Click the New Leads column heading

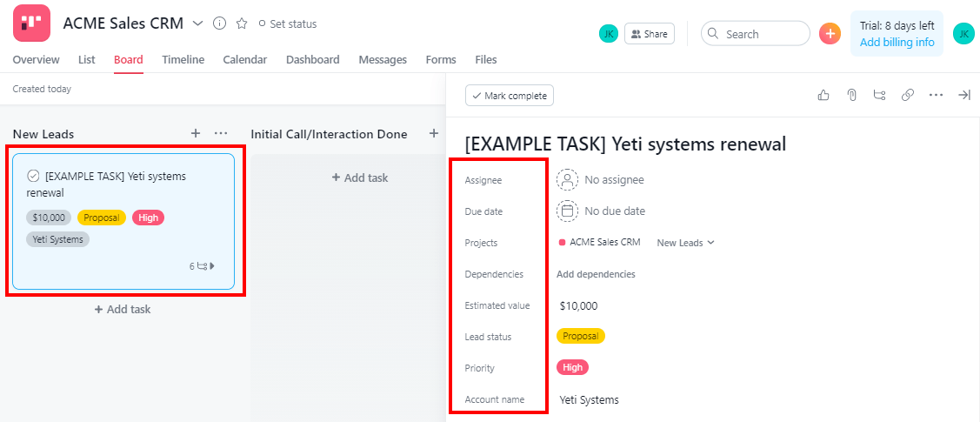coord(43,134)
